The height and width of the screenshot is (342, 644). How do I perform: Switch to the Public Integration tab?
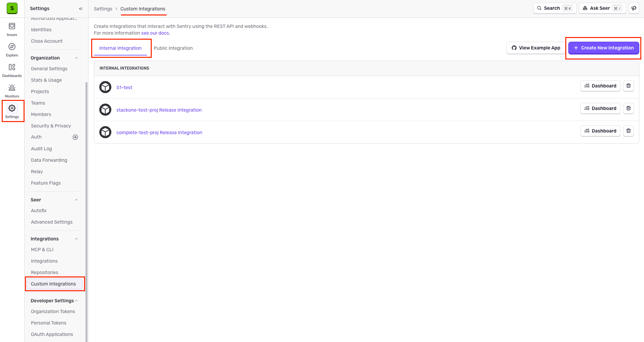point(173,48)
